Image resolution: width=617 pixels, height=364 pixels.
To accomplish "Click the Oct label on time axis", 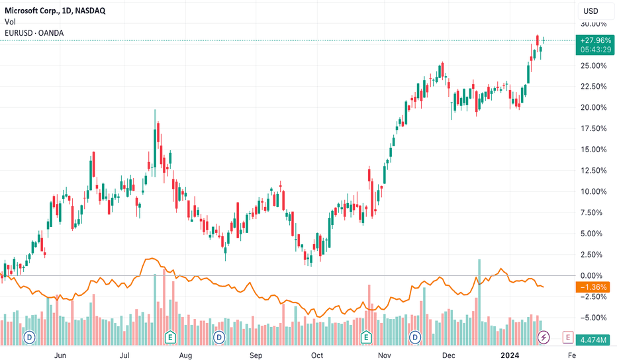I will 317,355.
